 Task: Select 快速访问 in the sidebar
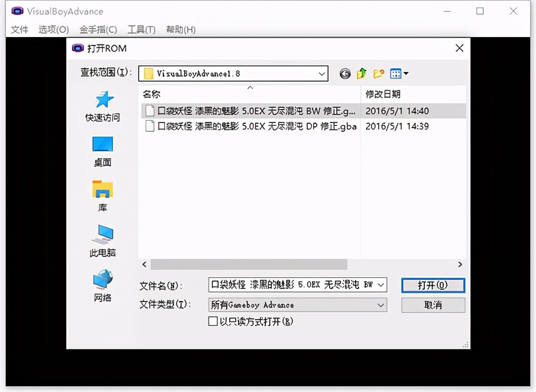click(103, 106)
